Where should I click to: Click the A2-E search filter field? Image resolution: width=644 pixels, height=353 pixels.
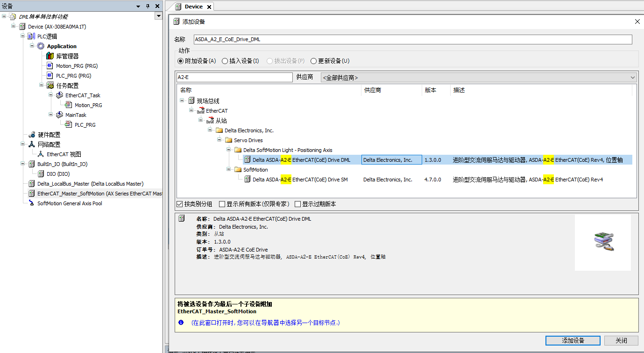(234, 77)
